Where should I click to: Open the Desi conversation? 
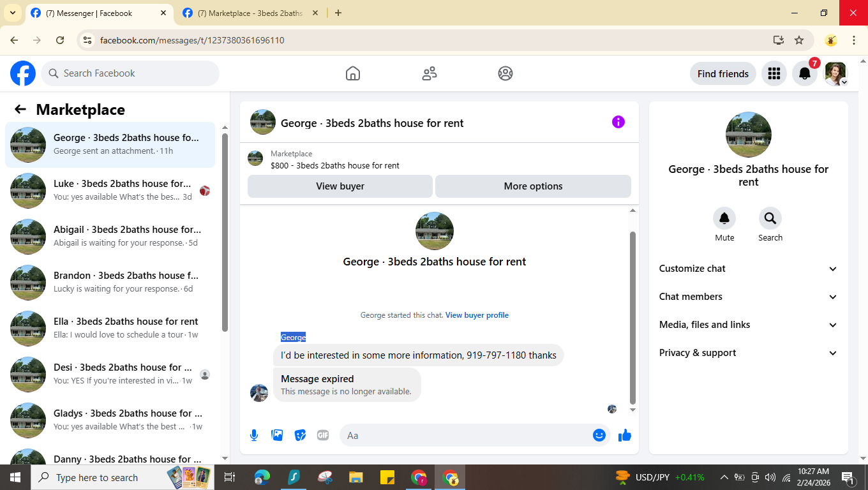pos(110,375)
